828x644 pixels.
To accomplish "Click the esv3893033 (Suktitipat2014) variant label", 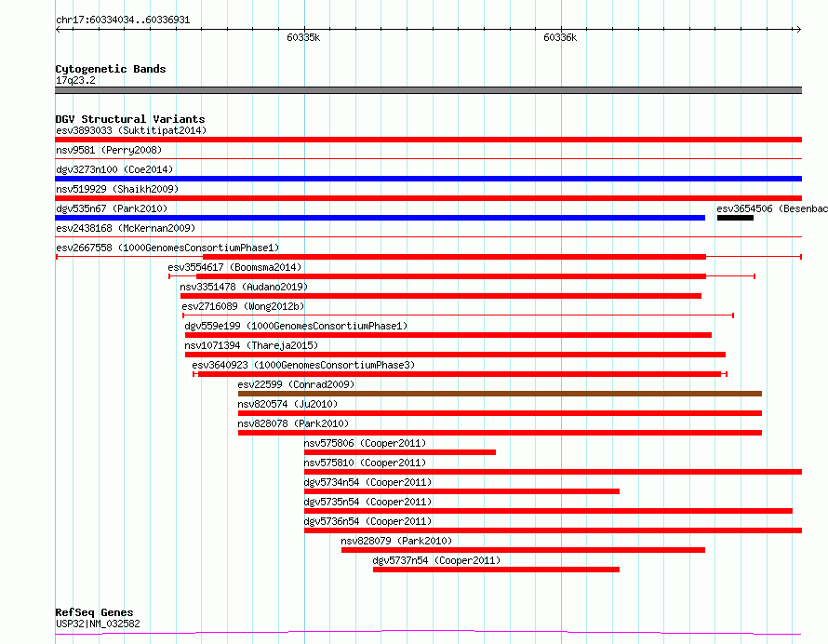I will [x=131, y=130].
